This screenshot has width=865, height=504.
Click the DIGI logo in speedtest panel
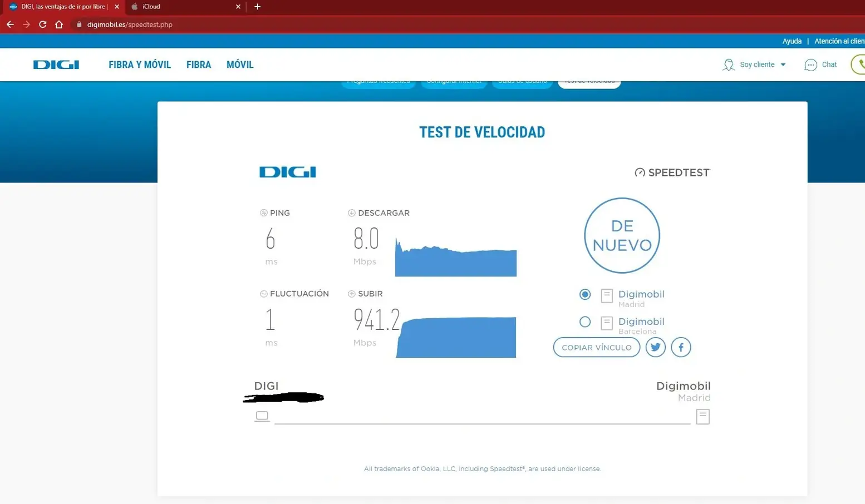[x=288, y=172]
